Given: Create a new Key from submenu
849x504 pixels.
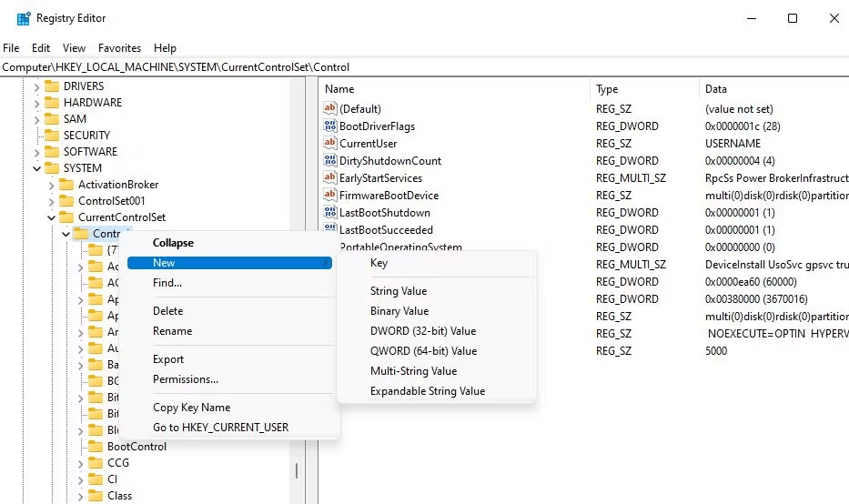Looking at the screenshot, I should 437,263.
